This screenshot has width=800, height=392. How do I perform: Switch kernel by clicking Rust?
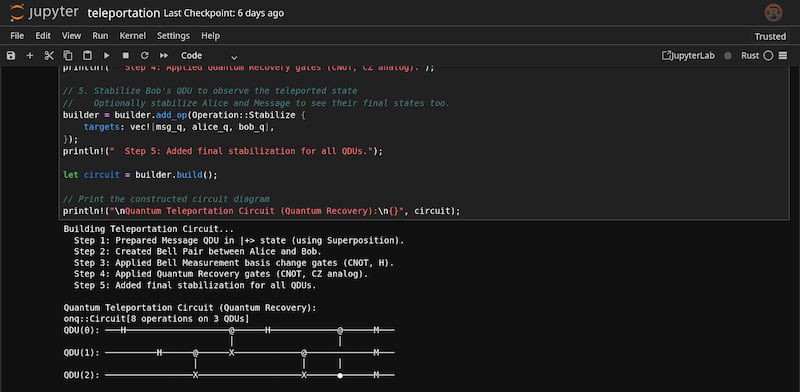750,56
